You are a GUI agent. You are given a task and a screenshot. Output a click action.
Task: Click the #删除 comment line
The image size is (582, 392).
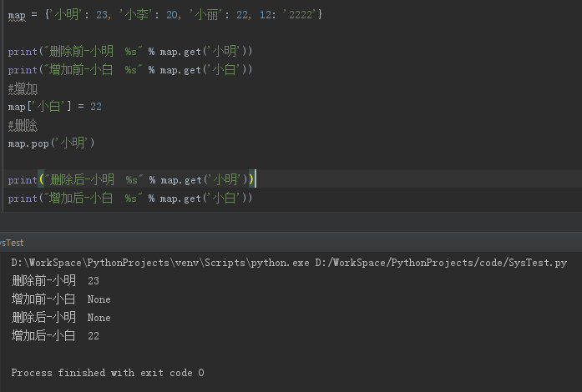pyautogui.click(x=23, y=125)
